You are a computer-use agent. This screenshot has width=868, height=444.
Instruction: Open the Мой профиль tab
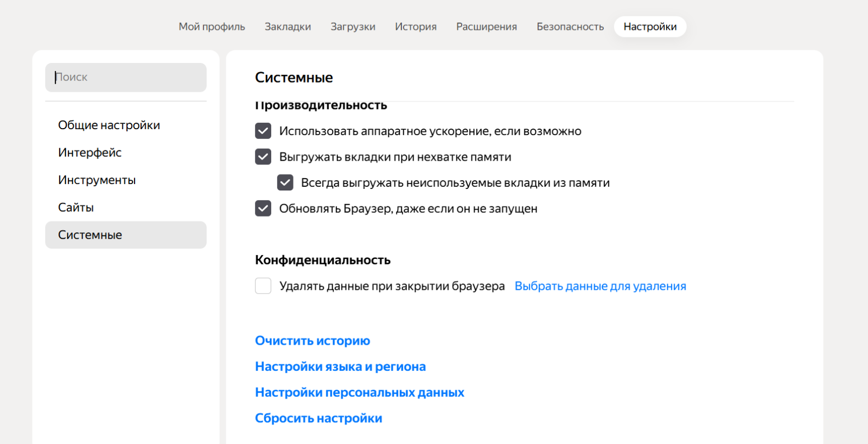(x=212, y=27)
